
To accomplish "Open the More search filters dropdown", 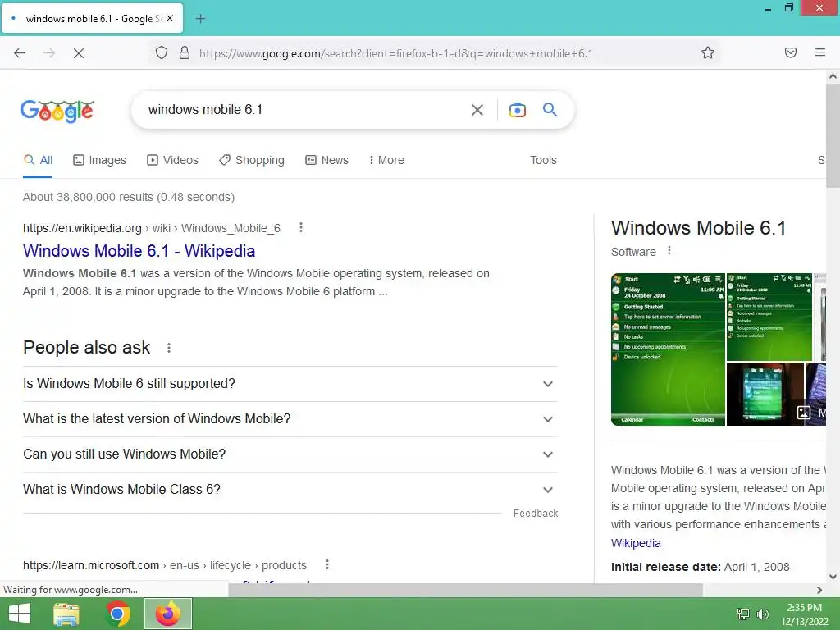I will coord(386,160).
